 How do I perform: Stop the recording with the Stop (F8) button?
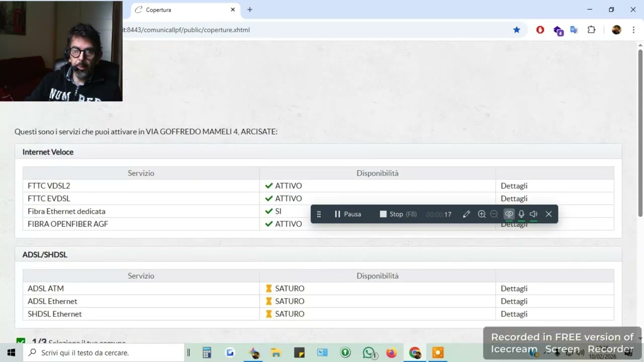tap(398, 214)
